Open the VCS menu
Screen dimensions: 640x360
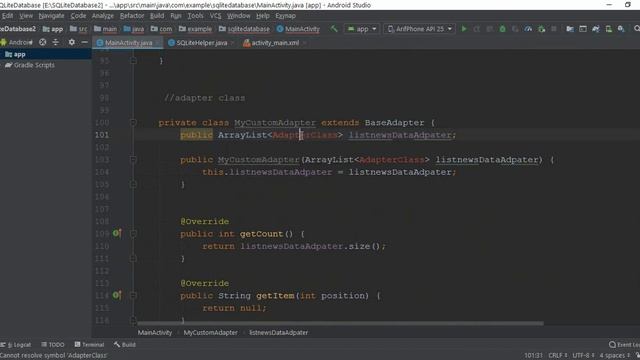[215, 16]
